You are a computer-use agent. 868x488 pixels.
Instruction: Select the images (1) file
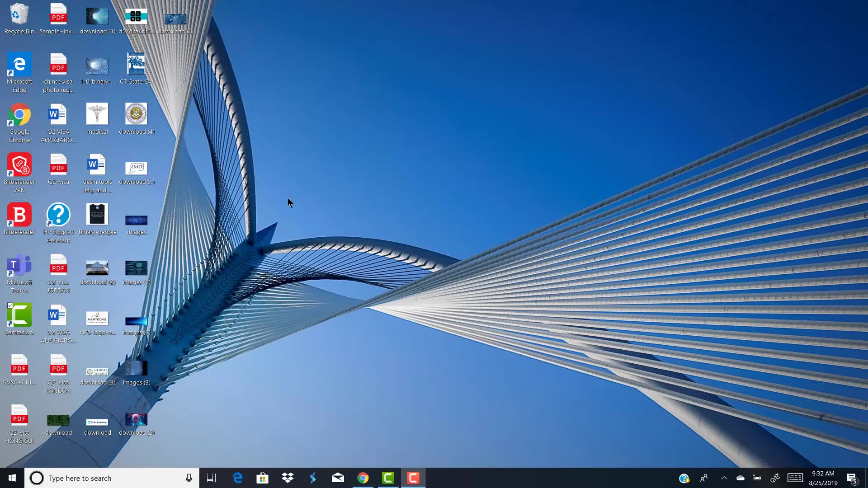[137, 273]
